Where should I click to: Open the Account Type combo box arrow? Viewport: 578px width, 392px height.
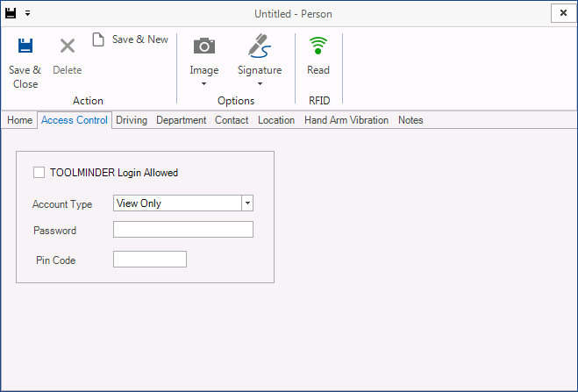[247, 203]
